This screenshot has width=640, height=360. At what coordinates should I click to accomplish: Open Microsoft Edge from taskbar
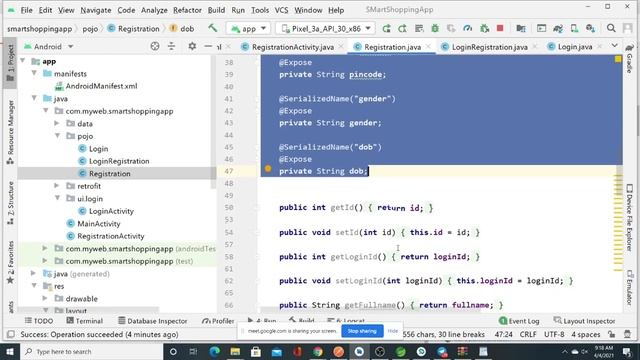(214, 351)
